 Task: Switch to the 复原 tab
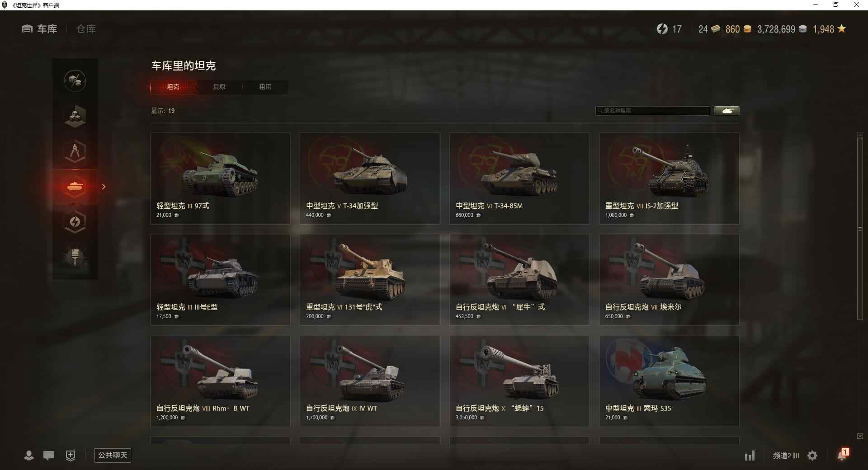[219, 87]
